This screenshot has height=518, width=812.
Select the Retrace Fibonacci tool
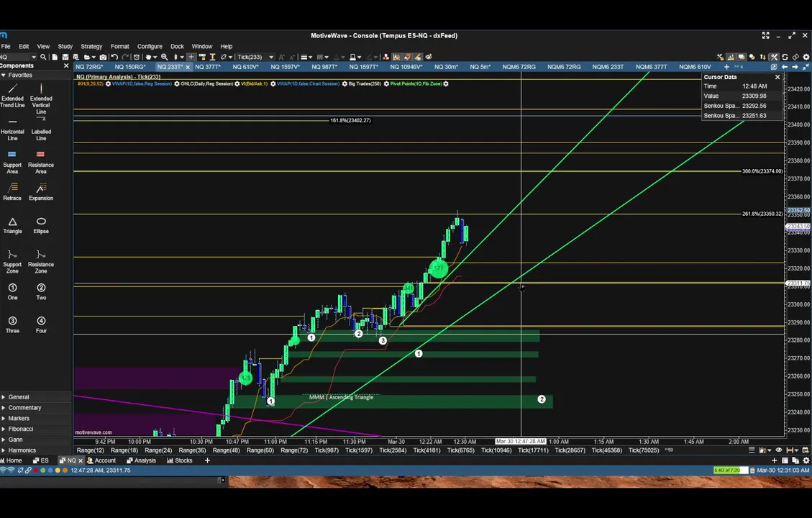[12, 191]
